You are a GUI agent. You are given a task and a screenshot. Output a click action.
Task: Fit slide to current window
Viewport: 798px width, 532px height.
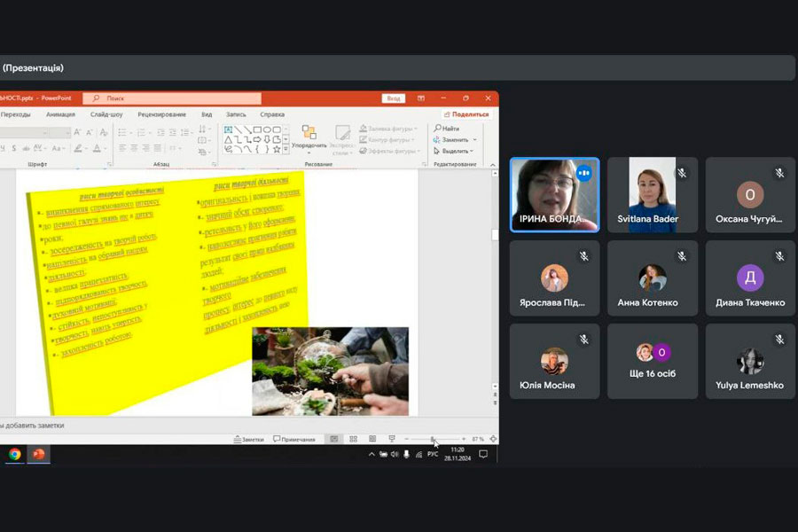[493, 439]
